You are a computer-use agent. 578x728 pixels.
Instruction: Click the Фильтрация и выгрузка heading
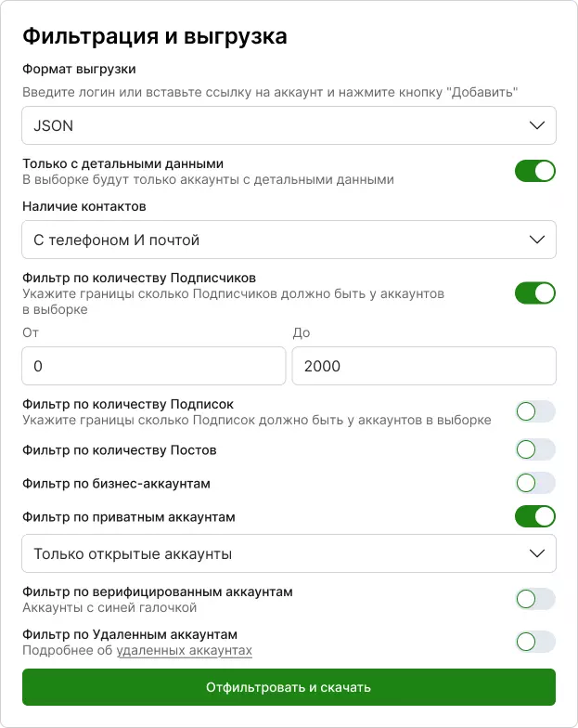[x=154, y=36]
